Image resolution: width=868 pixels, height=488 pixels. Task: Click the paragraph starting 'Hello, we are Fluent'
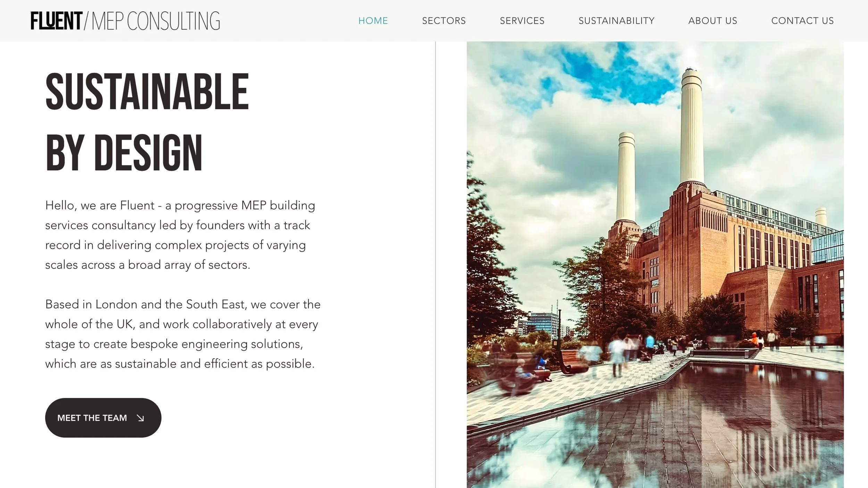(x=181, y=235)
